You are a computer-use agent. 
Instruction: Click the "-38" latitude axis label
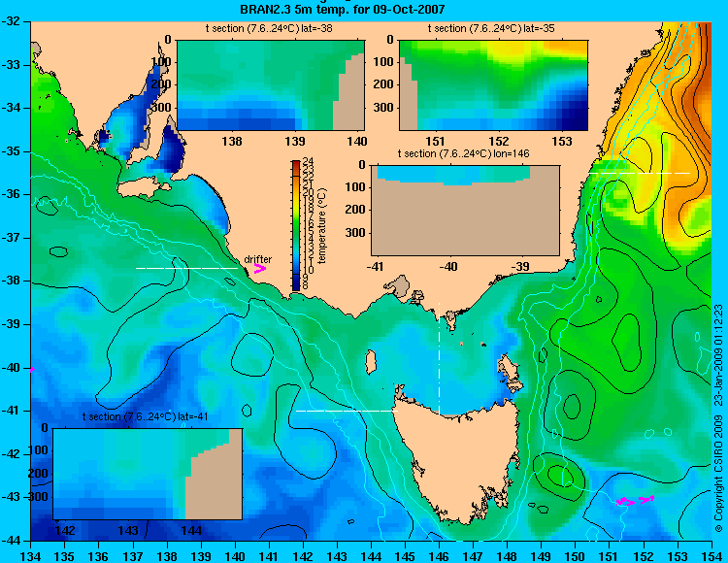coord(13,281)
